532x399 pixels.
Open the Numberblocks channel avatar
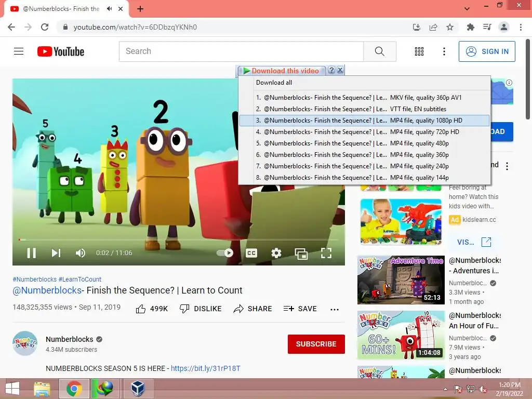point(25,343)
